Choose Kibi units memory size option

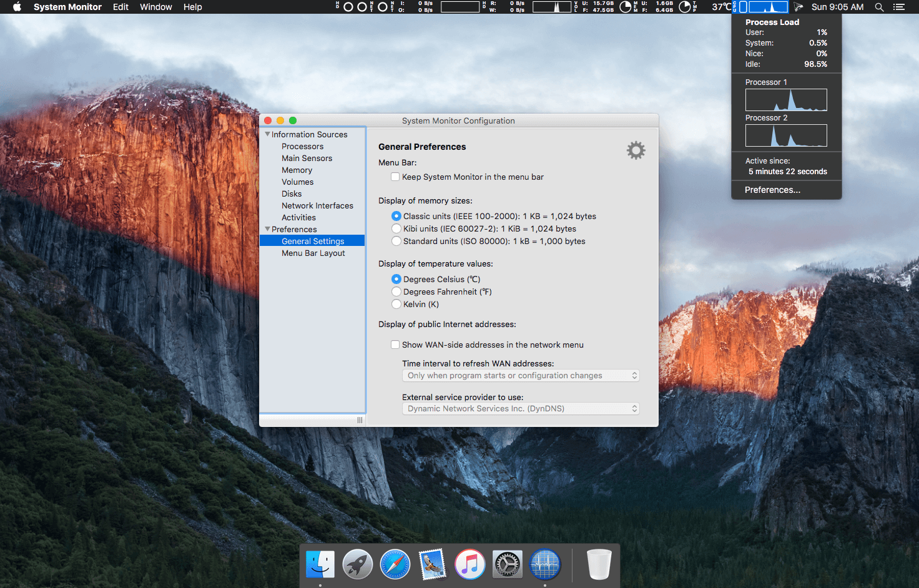(x=396, y=228)
